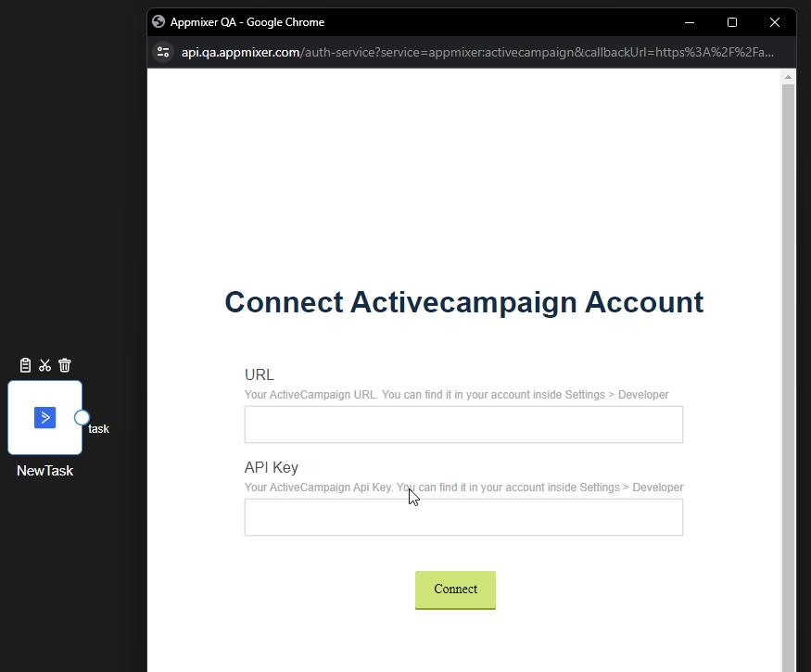Cut the NewTask component using the scissors icon
The height and width of the screenshot is (672, 811).
[x=44, y=364]
